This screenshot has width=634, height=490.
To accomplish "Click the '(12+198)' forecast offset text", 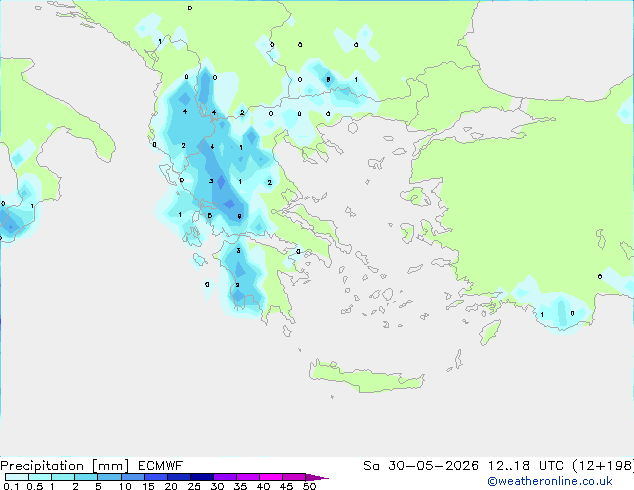I will point(603,466).
